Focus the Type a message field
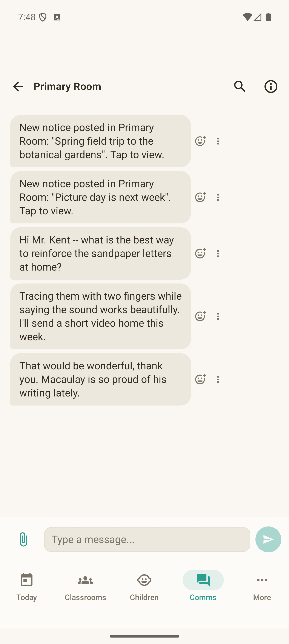This screenshot has height=644, width=289. click(x=147, y=539)
